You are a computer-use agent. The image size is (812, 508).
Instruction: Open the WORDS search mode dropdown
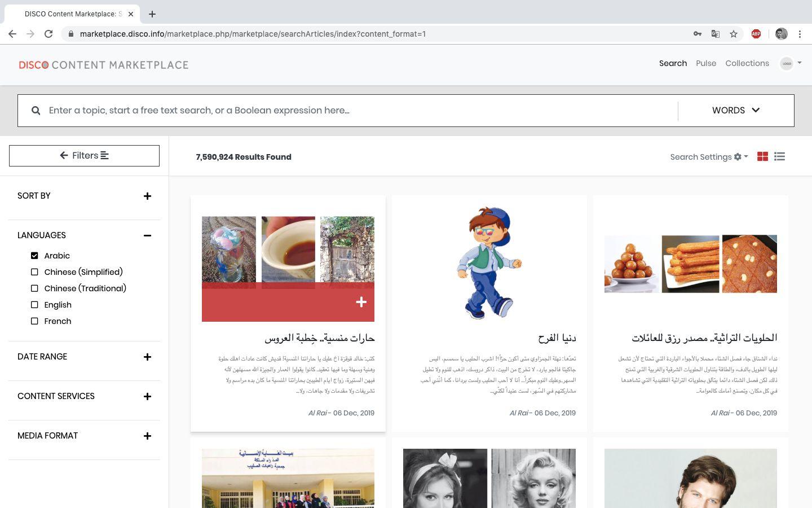tap(736, 111)
